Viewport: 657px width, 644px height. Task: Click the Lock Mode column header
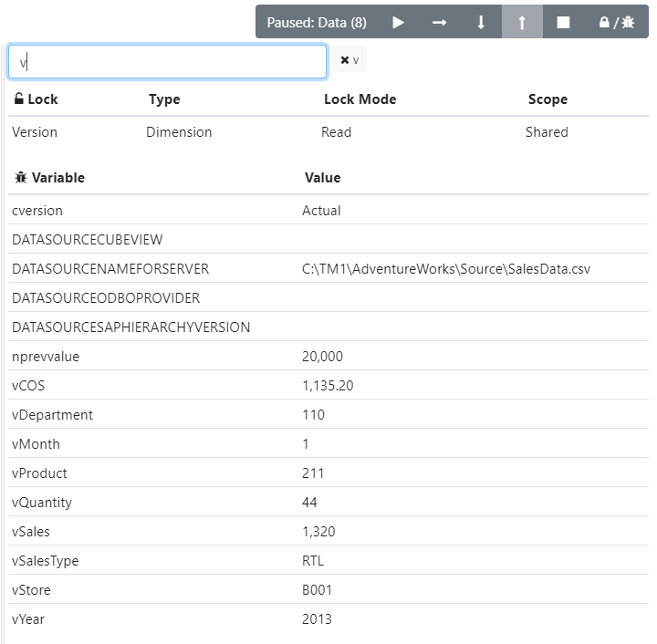tap(360, 99)
